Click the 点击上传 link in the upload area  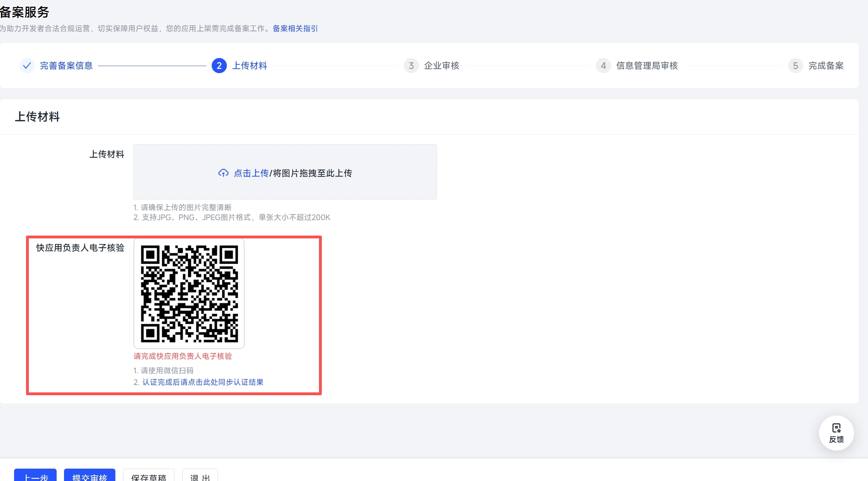(251, 173)
